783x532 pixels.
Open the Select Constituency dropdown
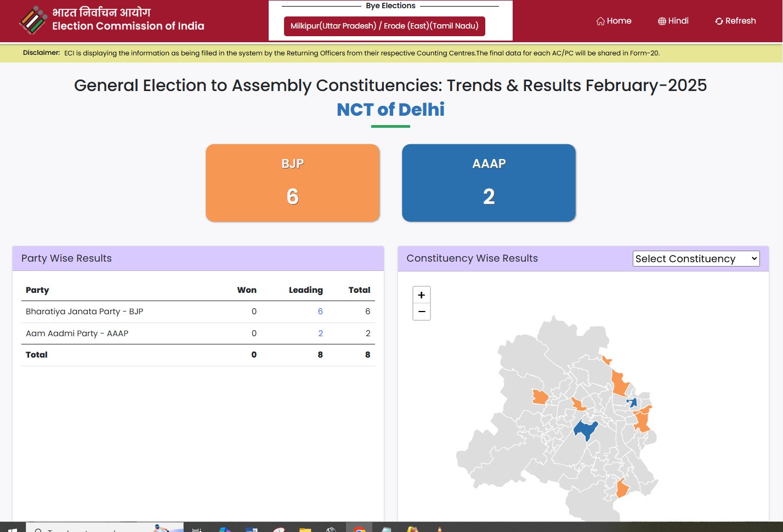696,259
